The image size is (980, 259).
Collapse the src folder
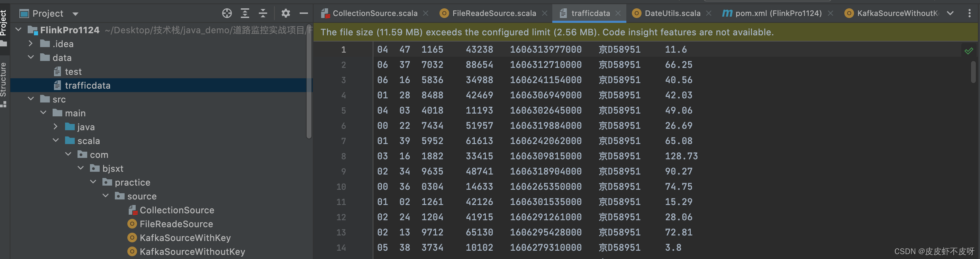tap(31, 99)
